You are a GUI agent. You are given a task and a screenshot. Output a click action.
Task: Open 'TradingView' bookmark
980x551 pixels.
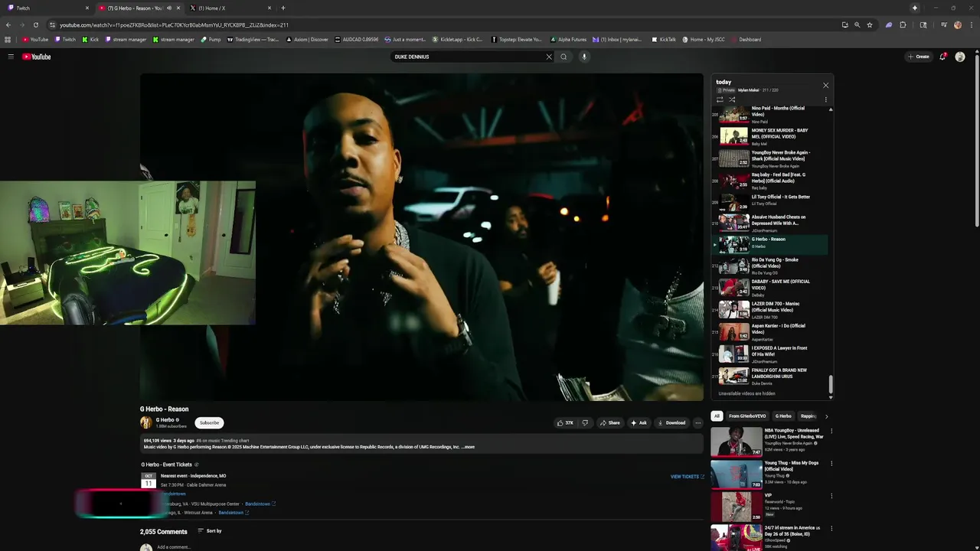click(253, 40)
